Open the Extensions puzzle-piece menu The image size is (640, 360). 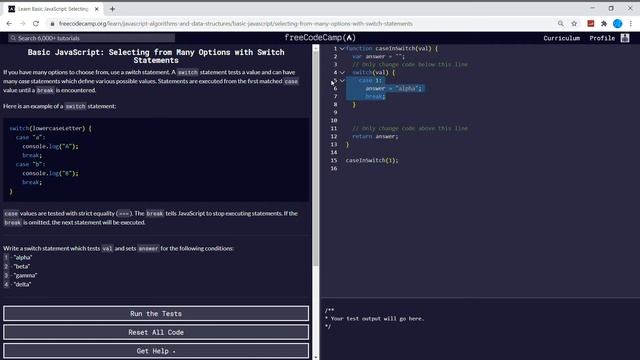tap(604, 24)
